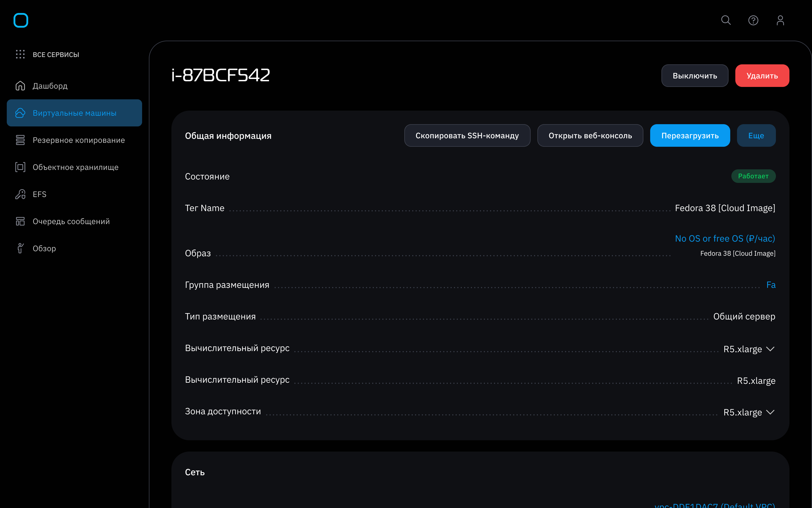This screenshot has height=508, width=812.
Task: Open help via the question mark icon
Action: 753,20
